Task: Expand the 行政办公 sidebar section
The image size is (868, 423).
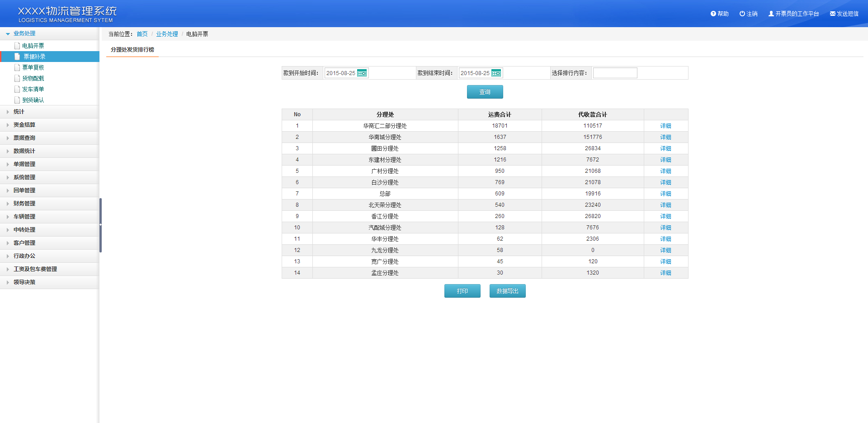Action: pos(49,256)
